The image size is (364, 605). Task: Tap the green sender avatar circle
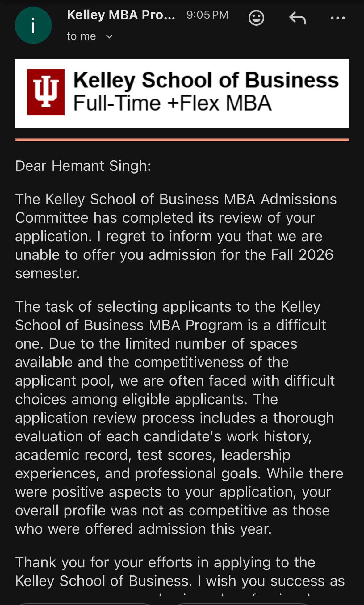pos(33,25)
